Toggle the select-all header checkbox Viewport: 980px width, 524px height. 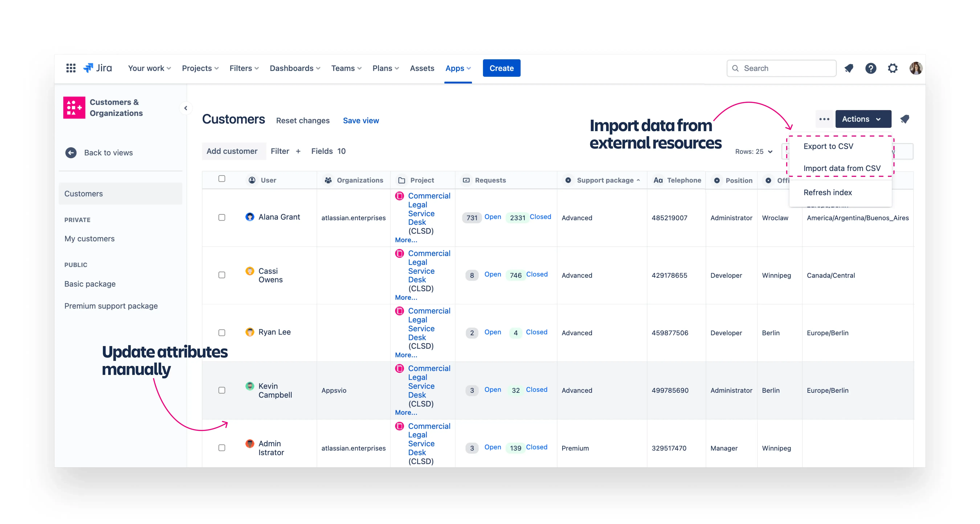click(x=222, y=179)
